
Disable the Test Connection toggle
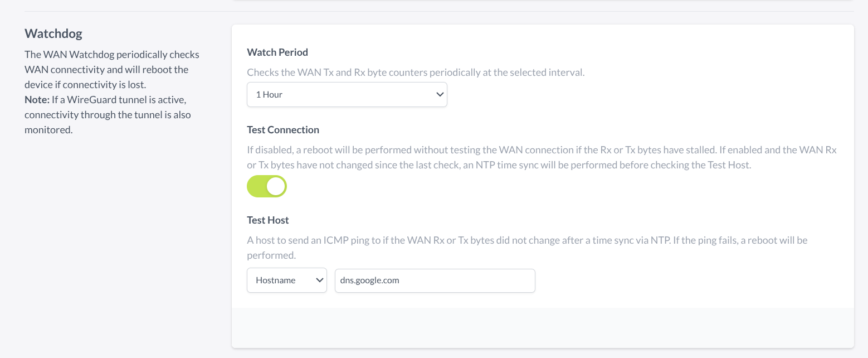[267, 186]
